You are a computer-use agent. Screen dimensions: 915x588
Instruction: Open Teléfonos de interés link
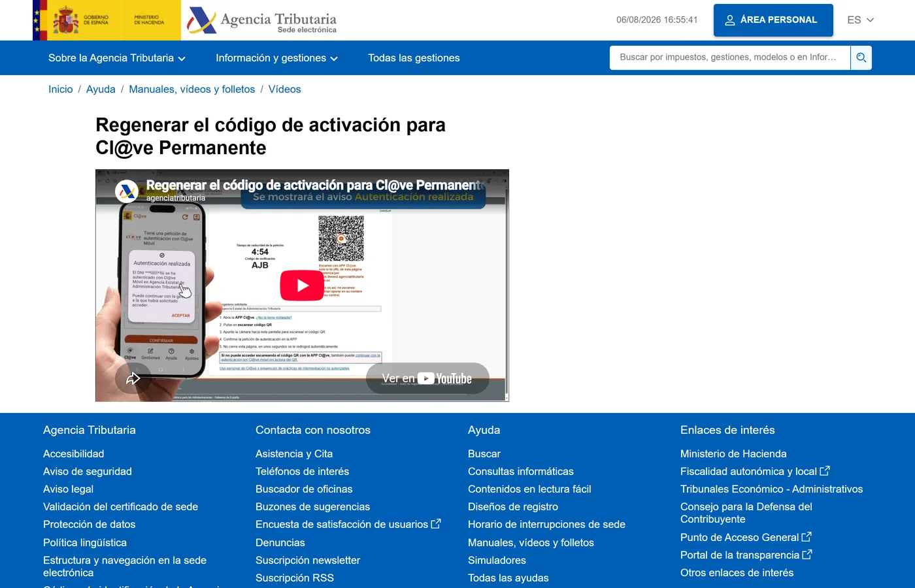303,471
